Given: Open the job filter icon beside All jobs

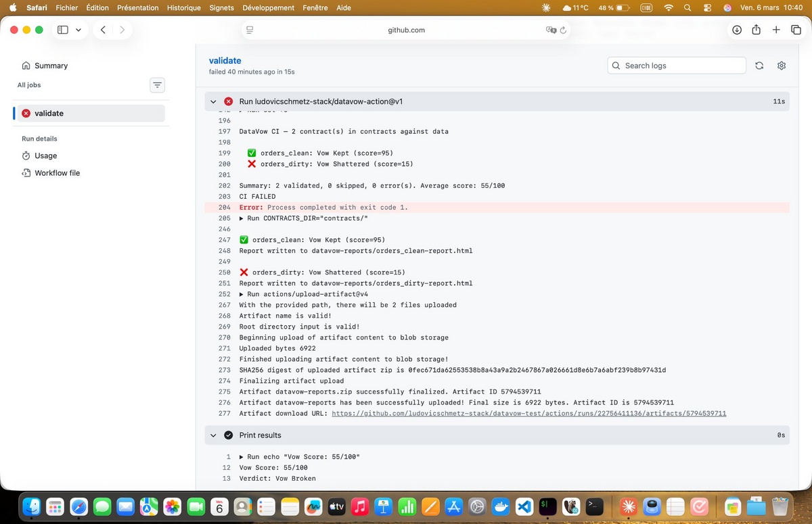Looking at the screenshot, I should tap(157, 85).
